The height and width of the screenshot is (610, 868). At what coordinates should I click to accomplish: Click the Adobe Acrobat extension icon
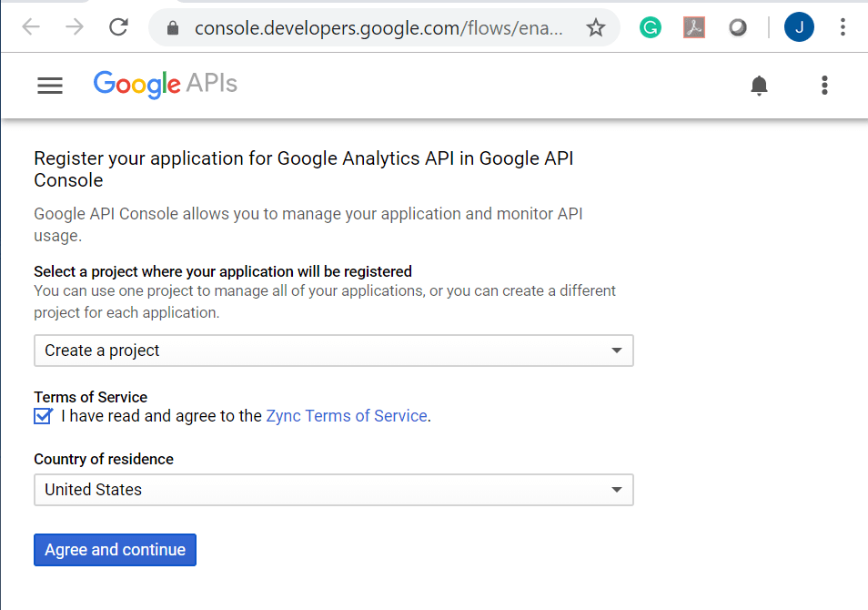(693, 27)
